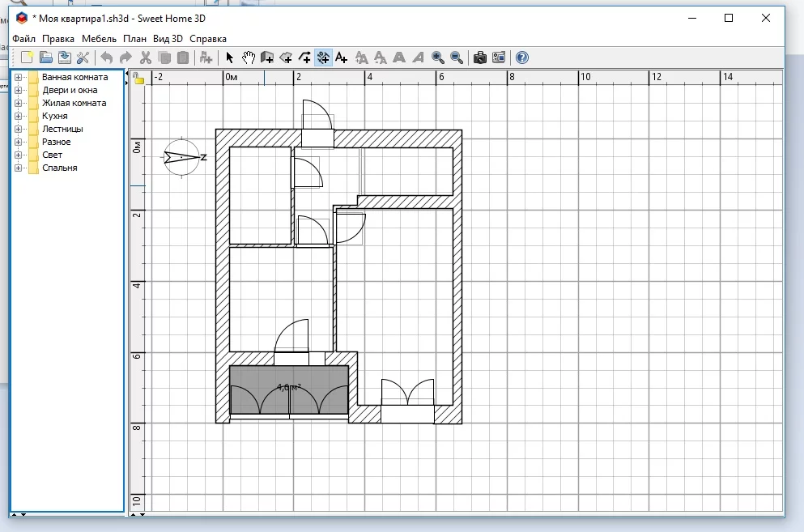Expand the Ванная комната category

tap(18, 78)
